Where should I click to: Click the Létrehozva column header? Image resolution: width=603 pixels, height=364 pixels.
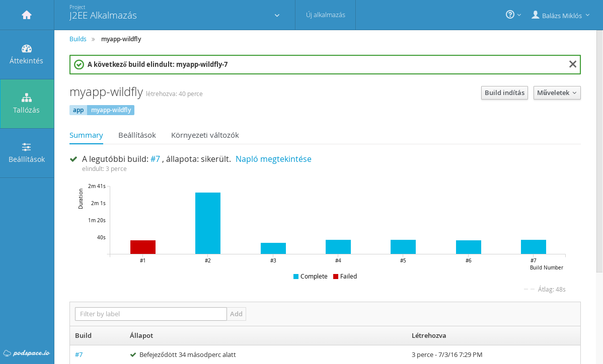(x=429, y=335)
